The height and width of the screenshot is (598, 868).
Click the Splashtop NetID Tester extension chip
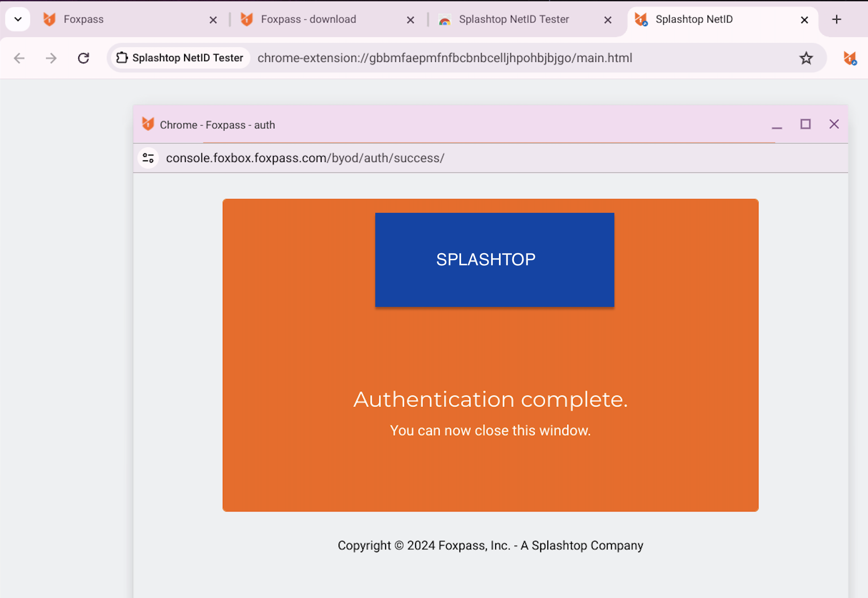click(x=180, y=58)
